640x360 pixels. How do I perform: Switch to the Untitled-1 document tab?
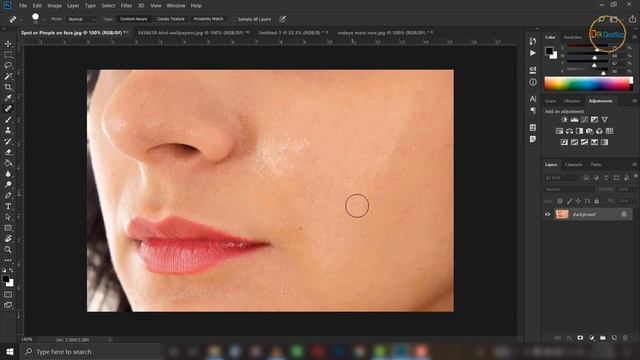[292, 33]
